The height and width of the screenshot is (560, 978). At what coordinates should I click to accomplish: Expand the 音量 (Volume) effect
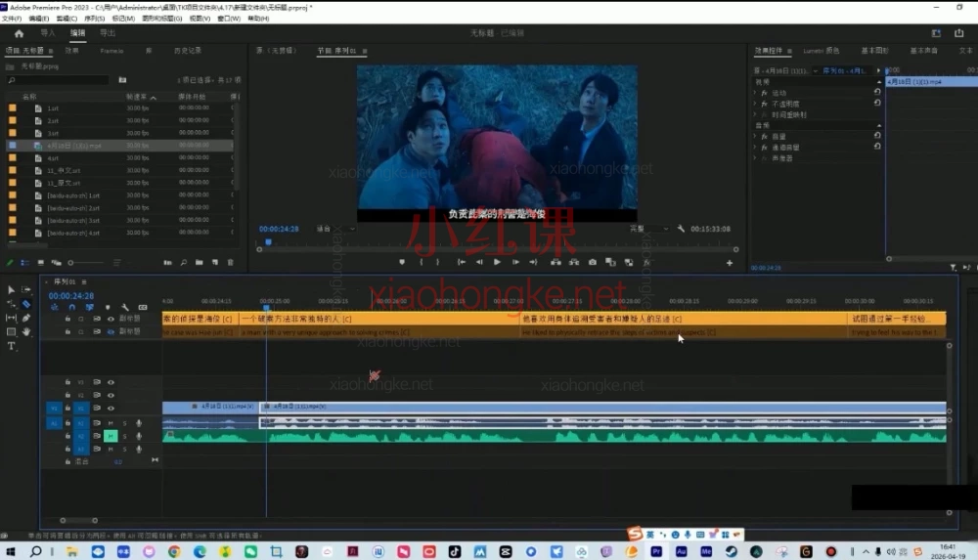coord(755,136)
